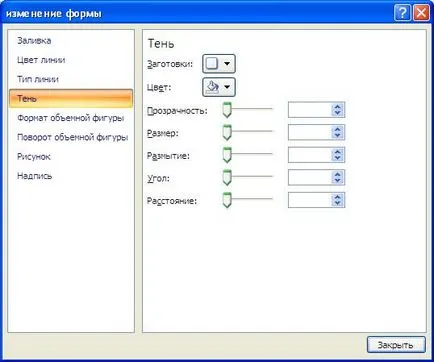Image resolution: width=434 pixels, height=362 pixels.
Task: Increase Расстояние with the up spinner arrow
Action: (337, 197)
